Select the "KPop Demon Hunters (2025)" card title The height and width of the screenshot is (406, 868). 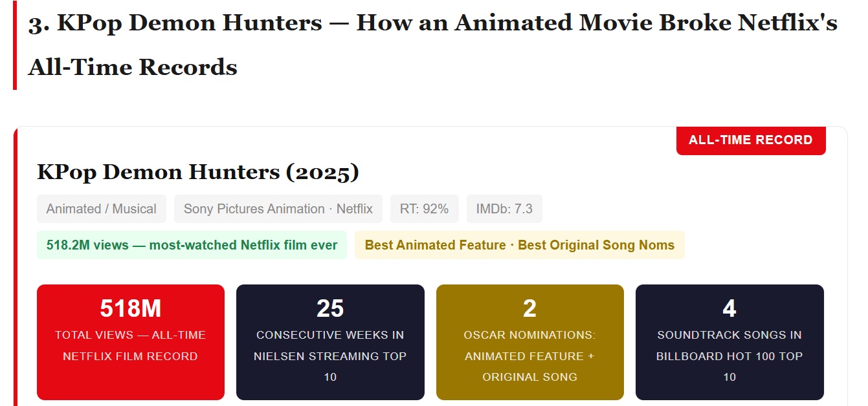click(x=198, y=172)
